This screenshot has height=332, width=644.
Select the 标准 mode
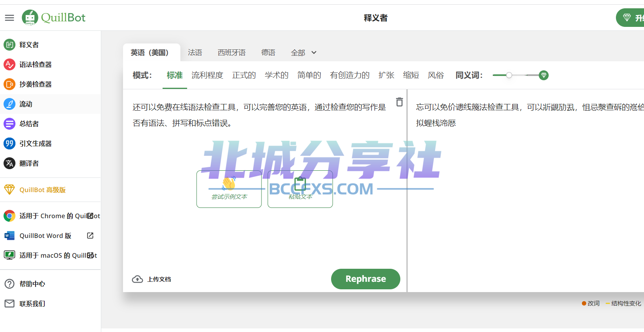[174, 75]
